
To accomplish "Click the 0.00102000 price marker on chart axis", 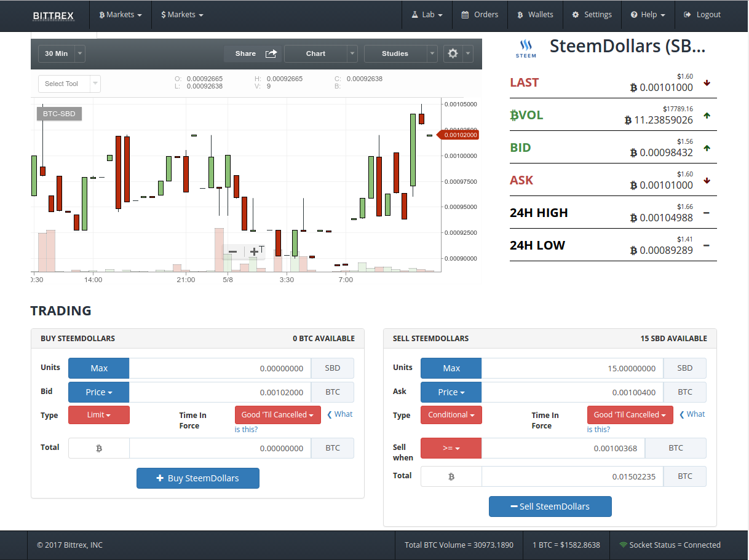I will coord(457,135).
